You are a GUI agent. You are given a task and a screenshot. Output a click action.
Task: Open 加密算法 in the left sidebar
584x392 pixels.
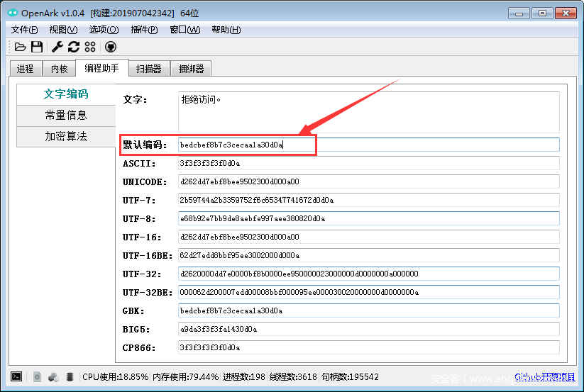pos(66,136)
